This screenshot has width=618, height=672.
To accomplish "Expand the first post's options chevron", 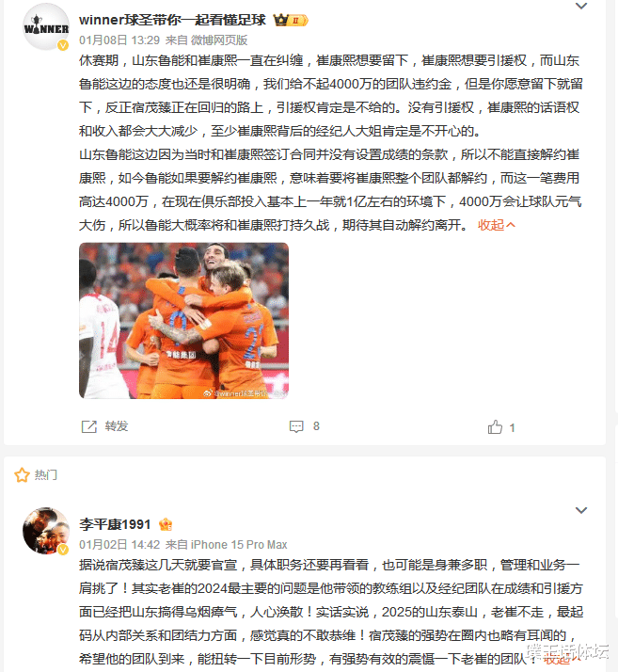I will [x=581, y=6].
